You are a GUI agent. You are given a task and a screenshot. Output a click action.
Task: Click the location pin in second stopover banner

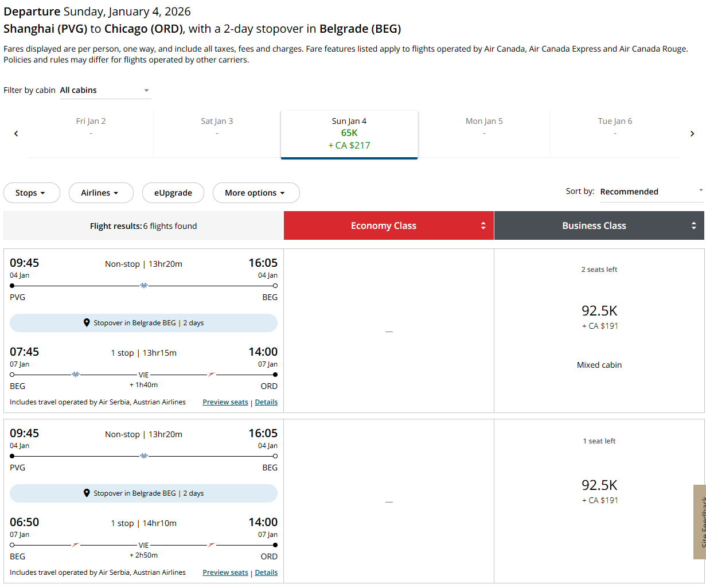[x=87, y=493]
